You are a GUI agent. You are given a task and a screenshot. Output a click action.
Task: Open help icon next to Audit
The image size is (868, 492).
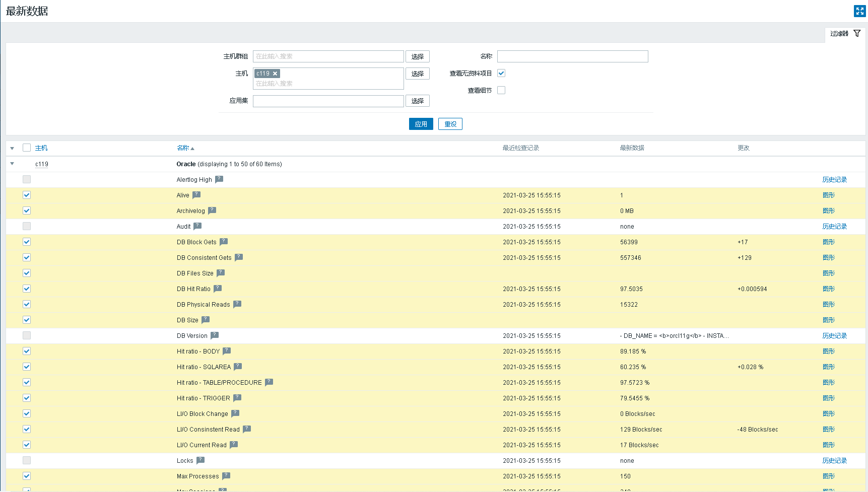(x=197, y=226)
